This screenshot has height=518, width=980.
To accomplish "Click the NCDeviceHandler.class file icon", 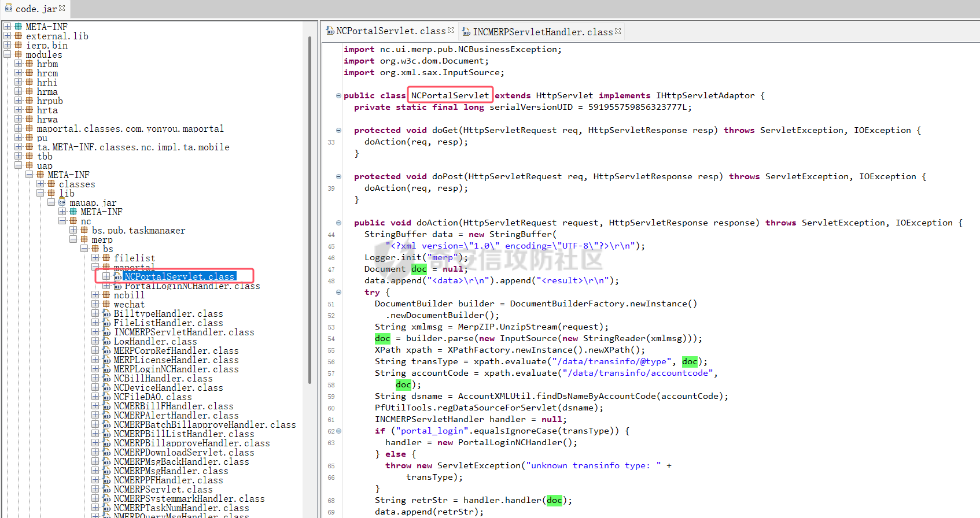I will click(x=106, y=387).
